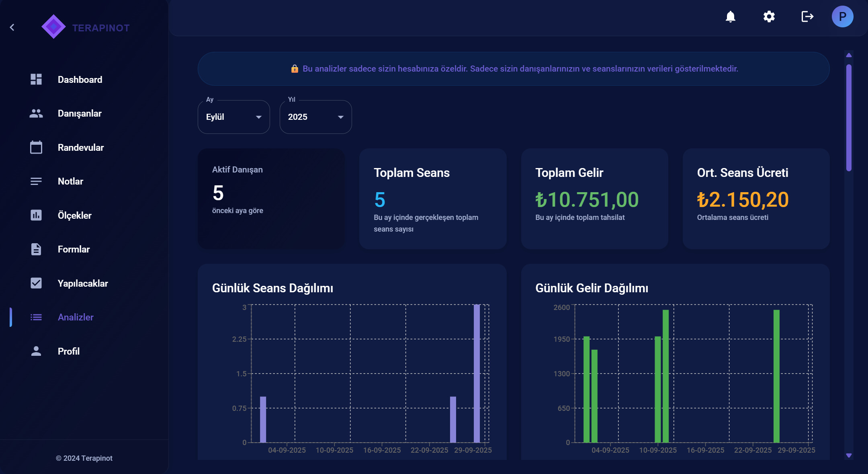Go to Dashboard menu item
The image size is (868, 474).
click(x=80, y=80)
